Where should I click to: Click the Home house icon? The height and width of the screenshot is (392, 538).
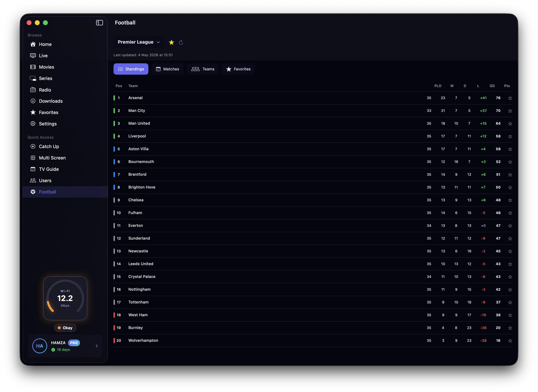click(x=33, y=44)
